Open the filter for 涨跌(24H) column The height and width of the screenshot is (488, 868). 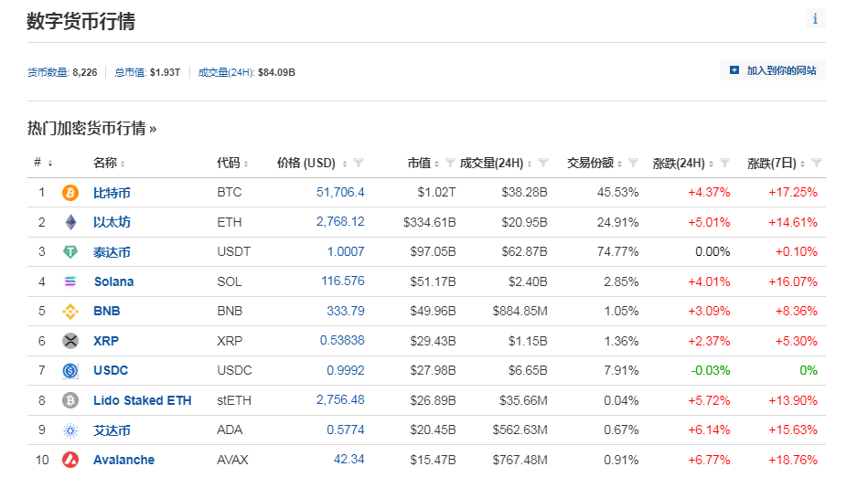pyautogui.click(x=724, y=163)
